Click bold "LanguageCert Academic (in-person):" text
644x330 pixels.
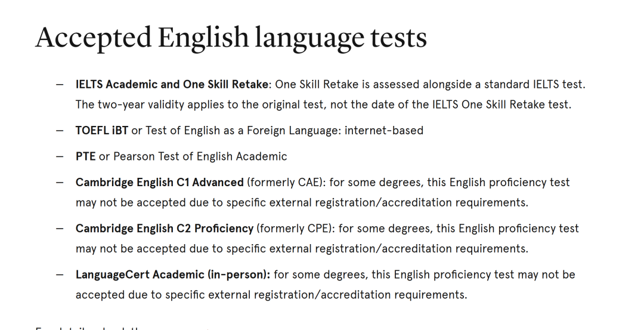point(173,275)
